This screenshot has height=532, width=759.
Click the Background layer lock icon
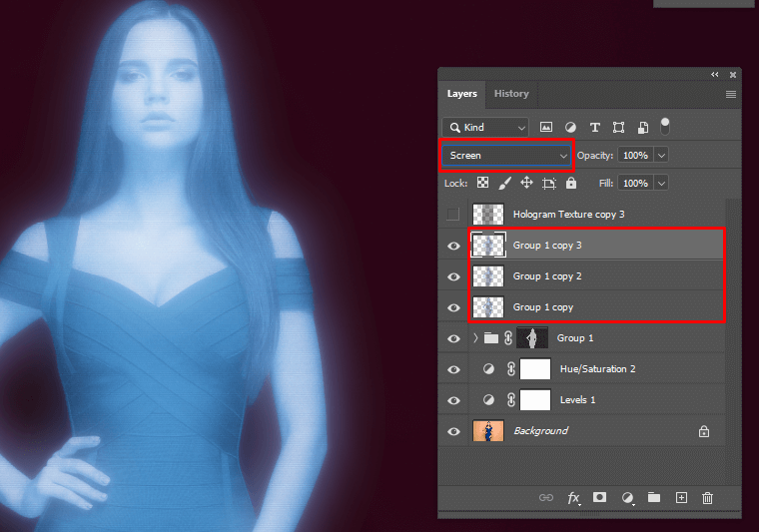coord(704,431)
